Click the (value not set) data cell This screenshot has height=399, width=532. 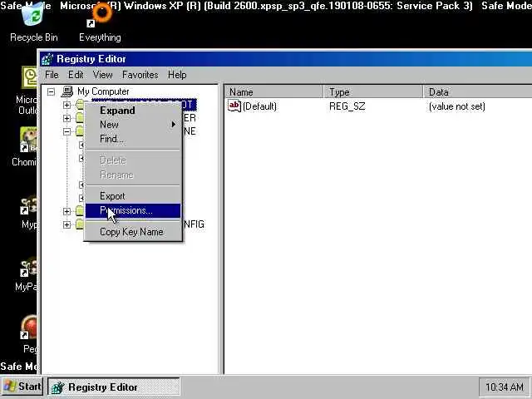tap(457, 106)
